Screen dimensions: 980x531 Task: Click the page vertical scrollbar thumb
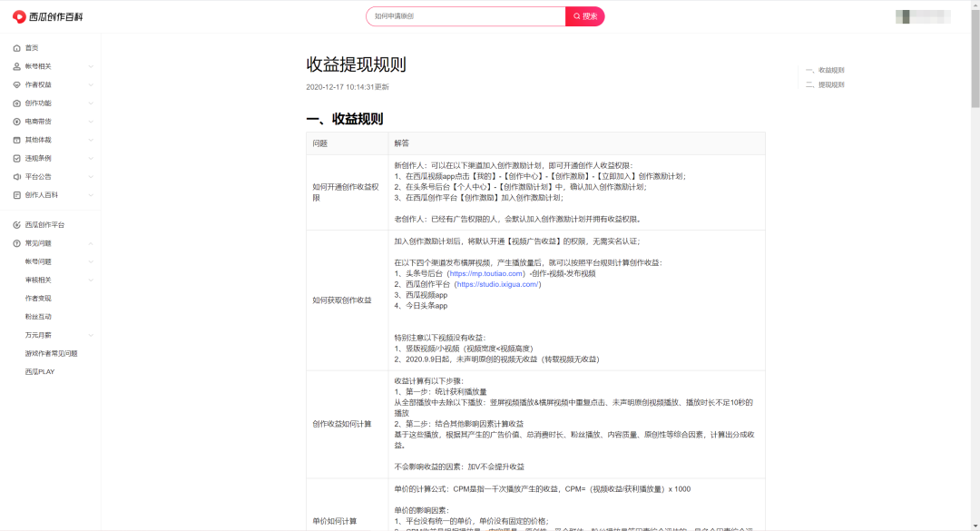coord(975,59)
